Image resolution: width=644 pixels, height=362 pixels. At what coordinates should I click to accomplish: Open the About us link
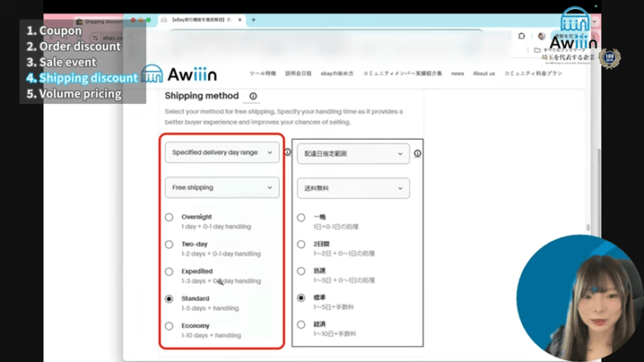[484, 74]
